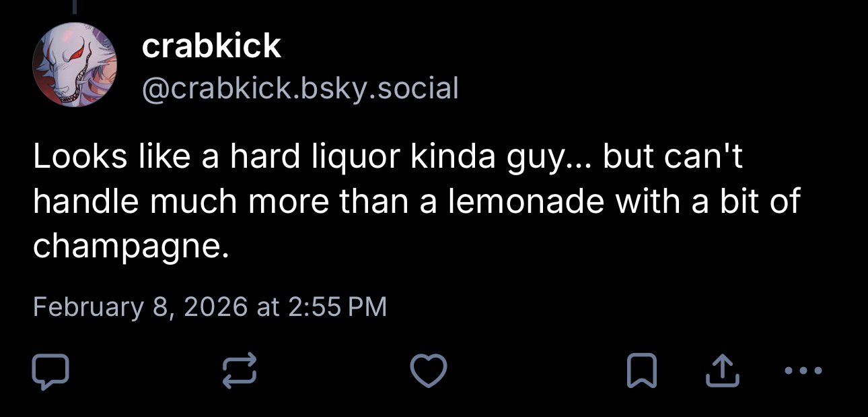
Task: Click the February 8, 2026 timestamp
Action: click(209, 307)
